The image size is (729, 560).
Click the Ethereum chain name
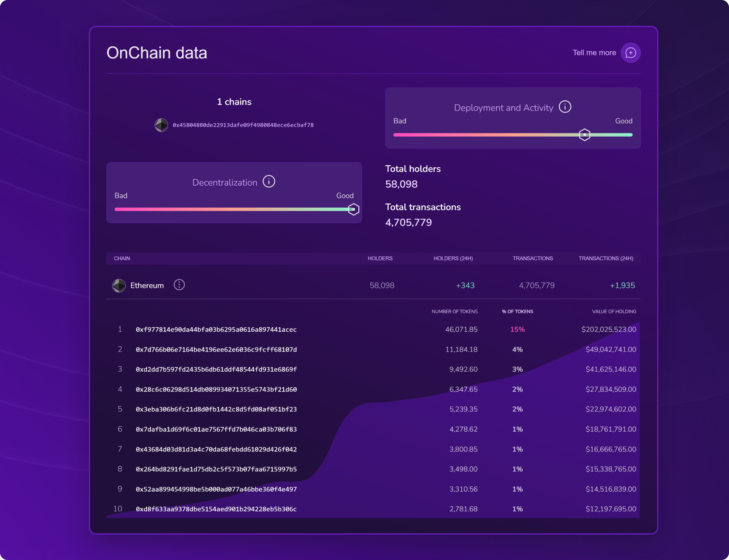[147, 286]
